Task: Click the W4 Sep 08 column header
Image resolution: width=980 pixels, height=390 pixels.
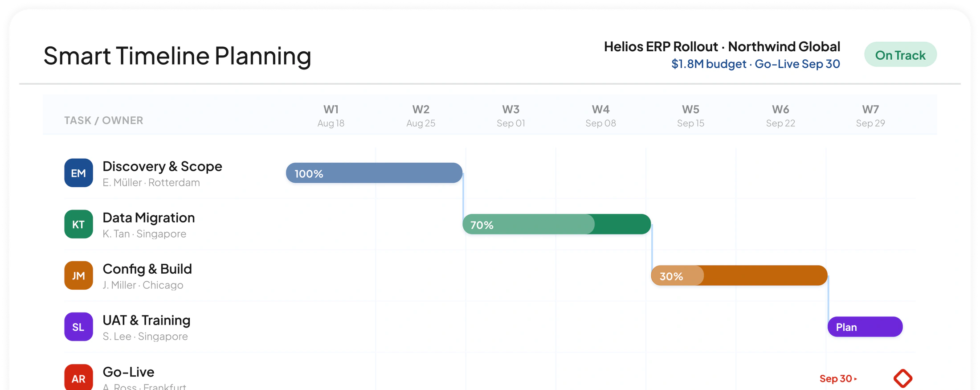Action: [x=601, y=116]
